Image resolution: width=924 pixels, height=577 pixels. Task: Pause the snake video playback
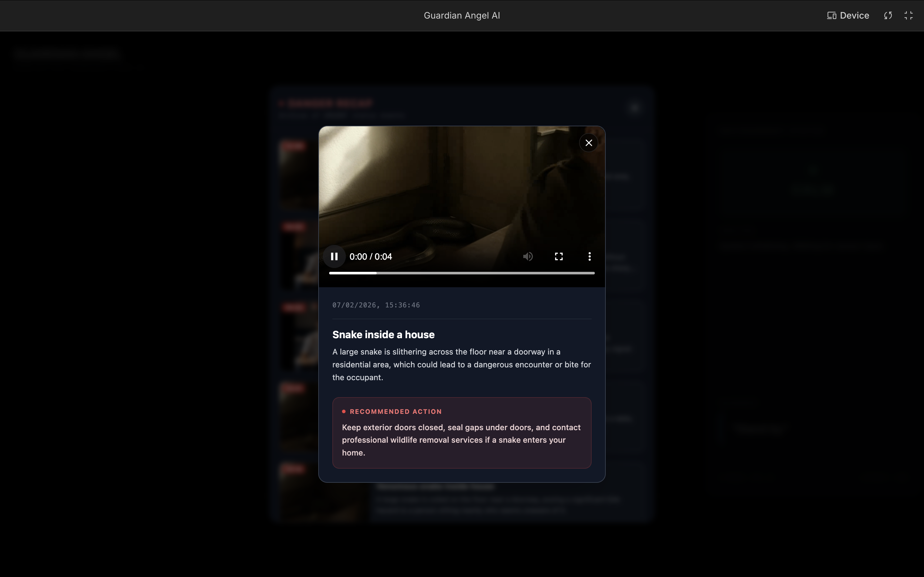click(334, 256)
